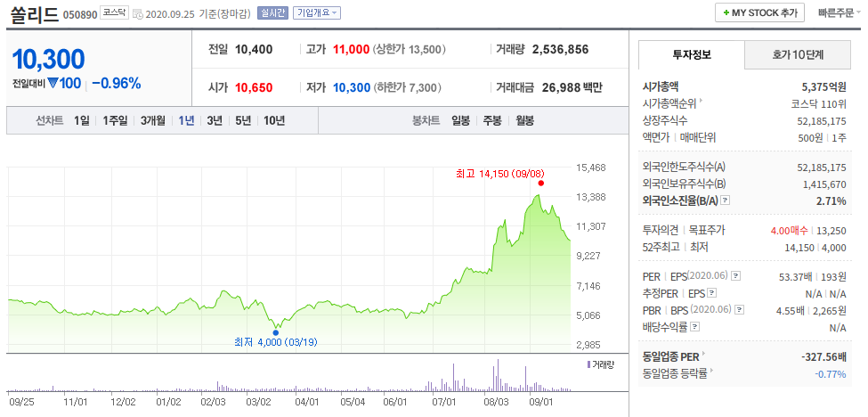Screen dimensions: 868x417
Task: Click the 고가 value 11,000
Action: click(x=351, y=49)
